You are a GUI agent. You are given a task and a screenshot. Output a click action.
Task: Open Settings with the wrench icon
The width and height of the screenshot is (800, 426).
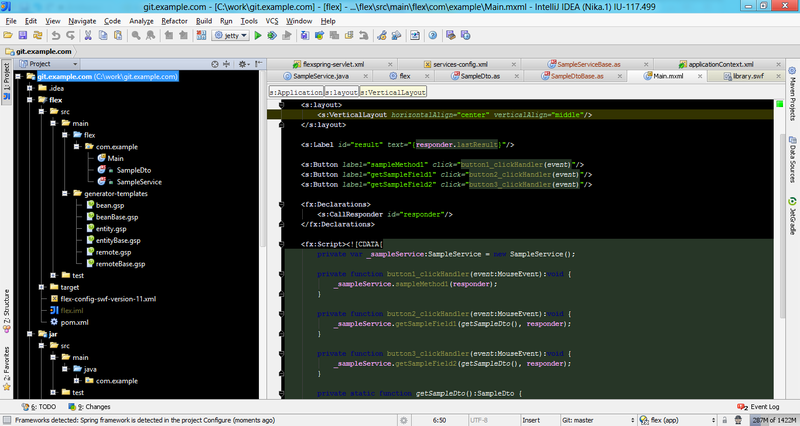tap(382, 35)
